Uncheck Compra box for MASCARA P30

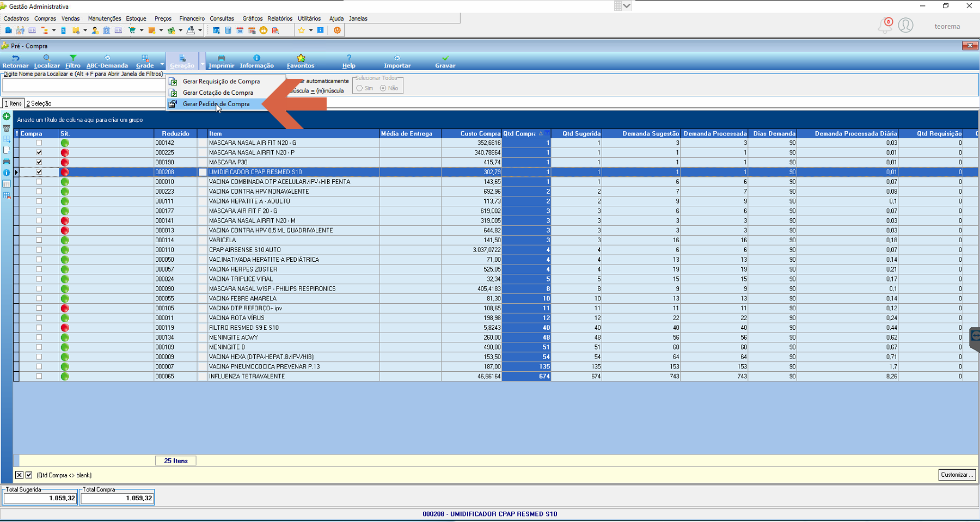coord(39,162)
